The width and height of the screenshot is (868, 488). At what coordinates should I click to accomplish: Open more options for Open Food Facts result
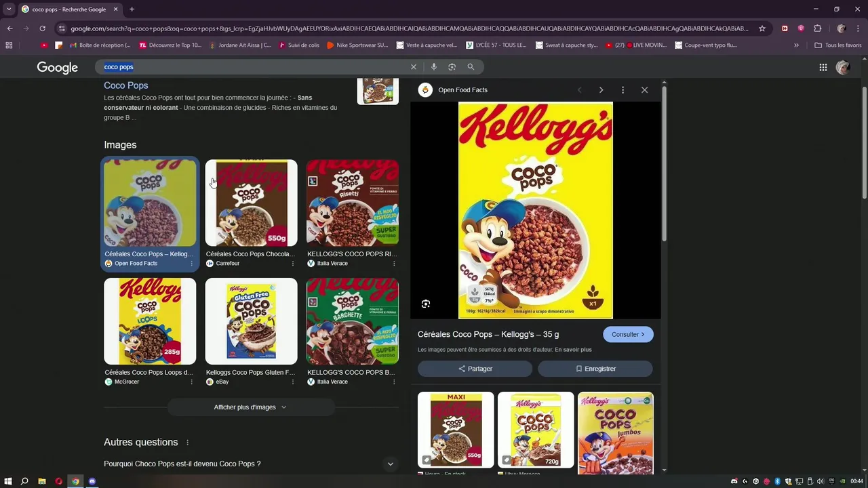(191, 264)
